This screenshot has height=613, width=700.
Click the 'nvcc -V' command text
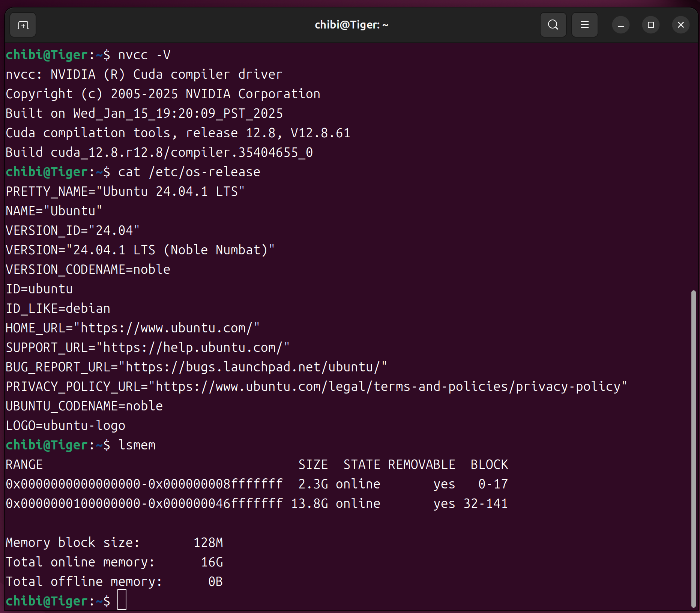[x=144, y=55]
